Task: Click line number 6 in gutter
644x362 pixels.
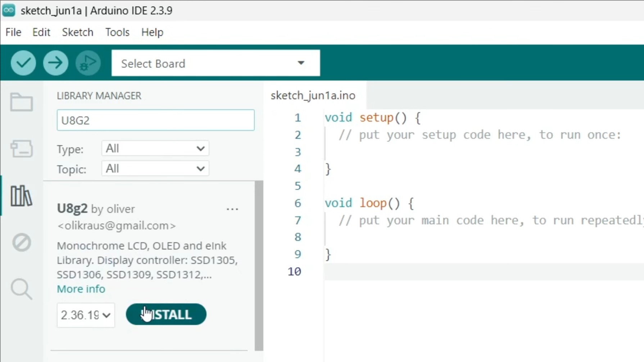Action: tap(298, 203)
